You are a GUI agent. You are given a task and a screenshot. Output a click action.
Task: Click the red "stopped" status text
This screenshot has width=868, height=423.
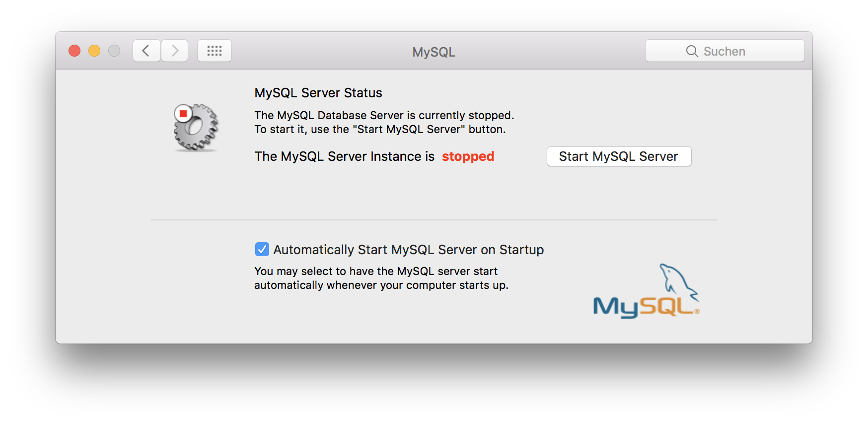[x=468, y=156]
